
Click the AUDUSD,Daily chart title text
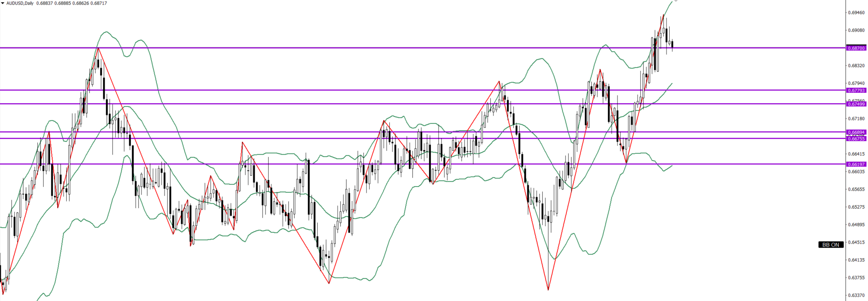point(20,3)
